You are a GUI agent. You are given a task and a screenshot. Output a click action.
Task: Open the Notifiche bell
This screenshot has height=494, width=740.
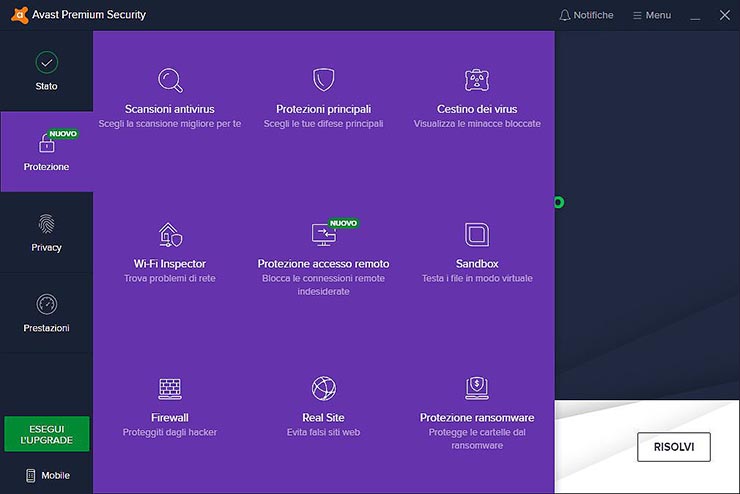pyautogui.click(x=585, y=15)
